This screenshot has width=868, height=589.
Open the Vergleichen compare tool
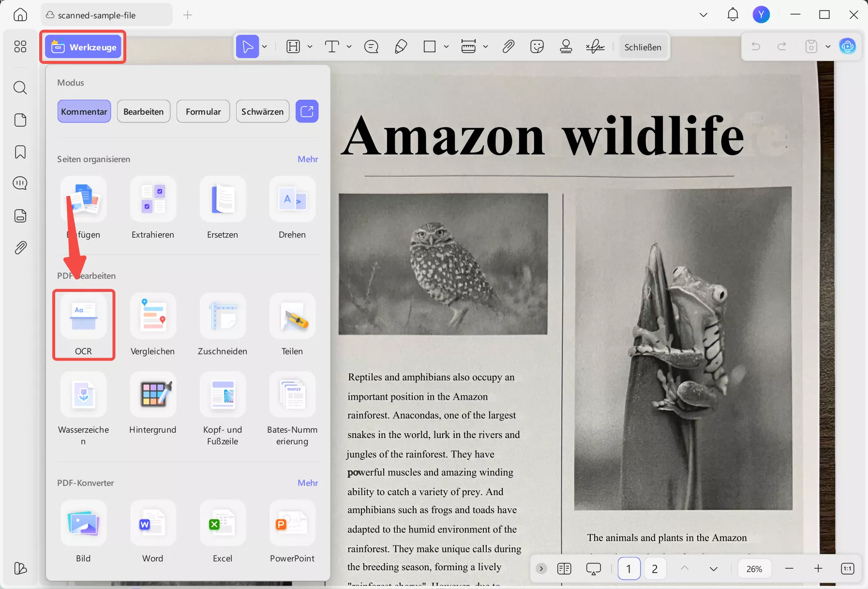[153, 325]
